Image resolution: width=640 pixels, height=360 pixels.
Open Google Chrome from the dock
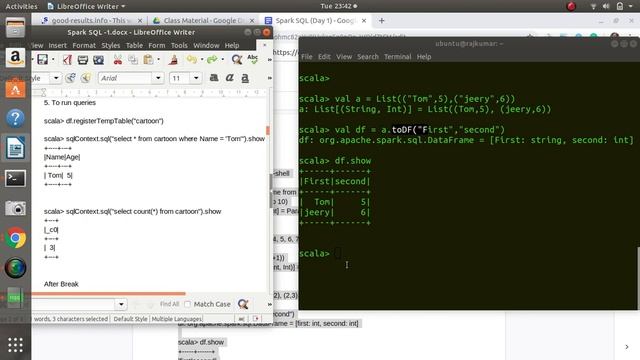click(x=15, y=238)
